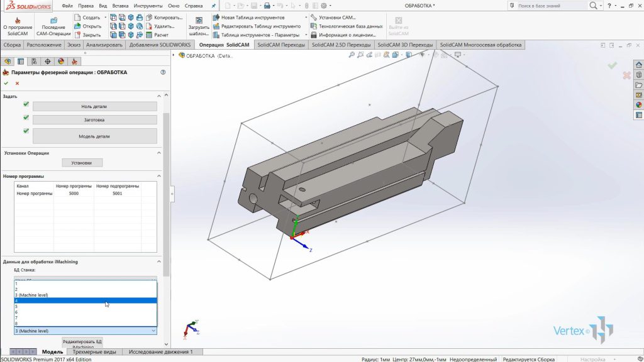Open the ConfigurationManager tab icon
This screenshot has height=362, width=644.
coord(34,62)
